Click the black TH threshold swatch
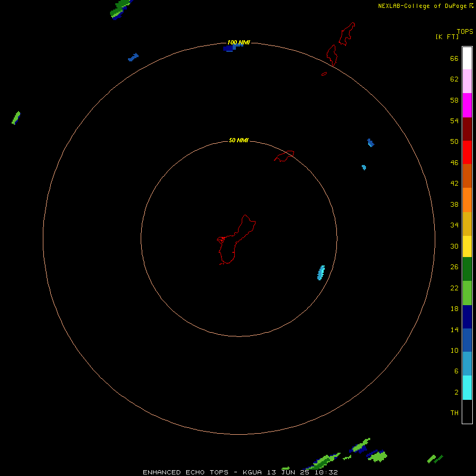The image size is (476, 476). [x=467, y=411]
